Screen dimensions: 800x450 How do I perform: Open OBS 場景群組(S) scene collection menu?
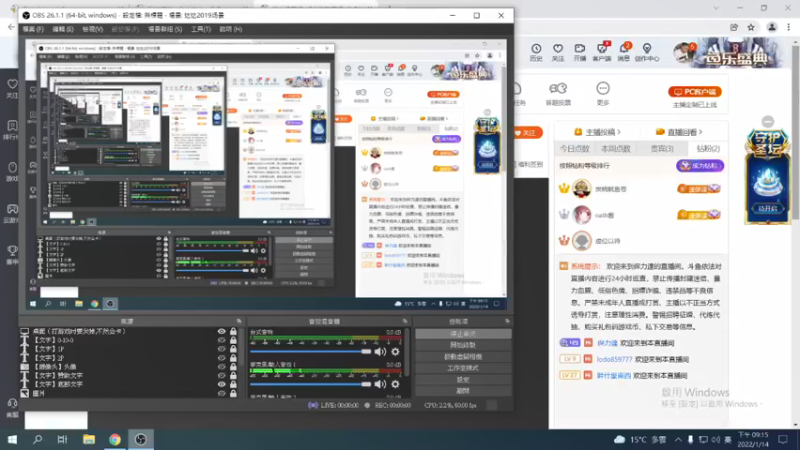[x=165, y=29]
